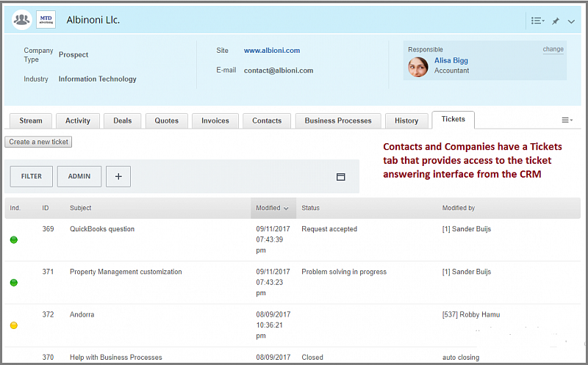The width and height of the screenshot is (588, 365).
Task: Pin the company card with pin icon
Action: 556,21
